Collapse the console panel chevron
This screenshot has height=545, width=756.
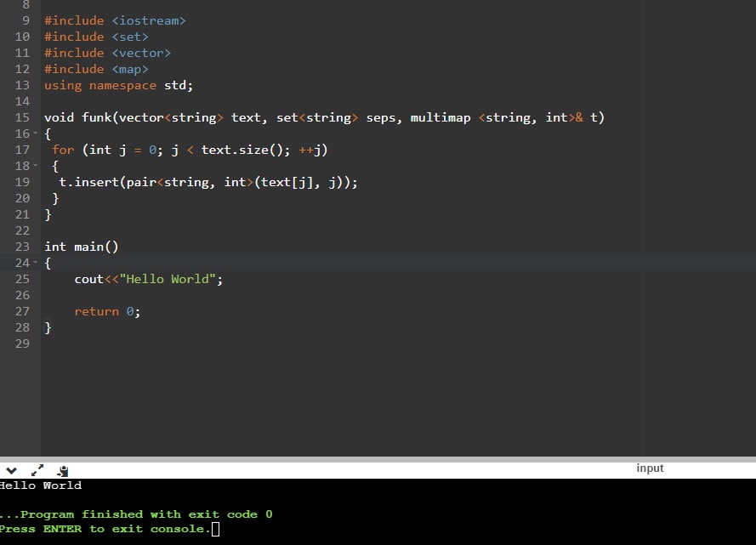coord(11,470)
